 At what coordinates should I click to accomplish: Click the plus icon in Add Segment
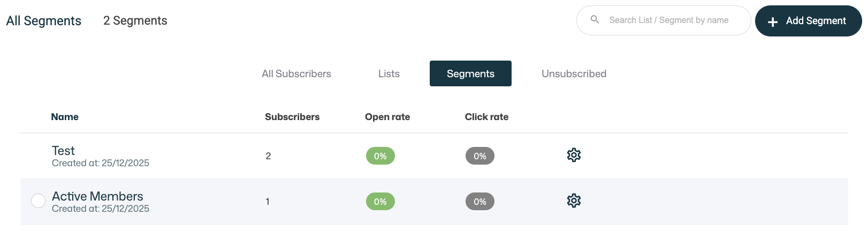tap(772, 21)
